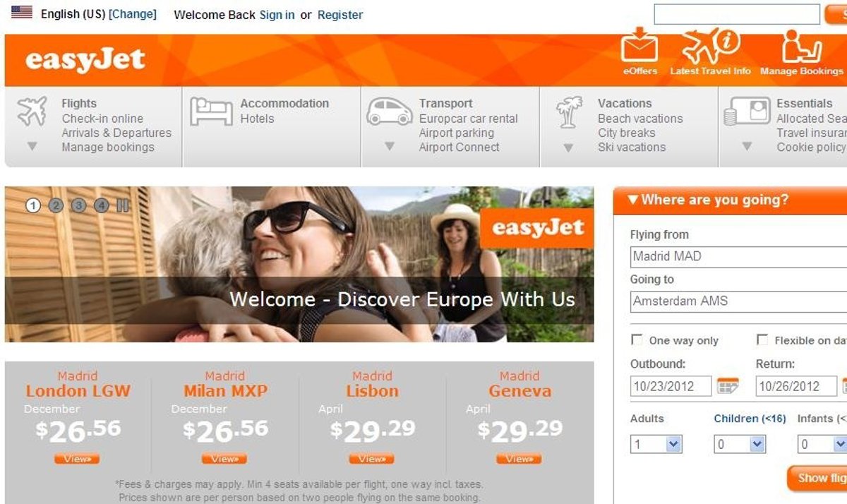This screenshot has width=847, height=504.
Task: Open the Adults count dropdown
Action: tap(656, 444)
